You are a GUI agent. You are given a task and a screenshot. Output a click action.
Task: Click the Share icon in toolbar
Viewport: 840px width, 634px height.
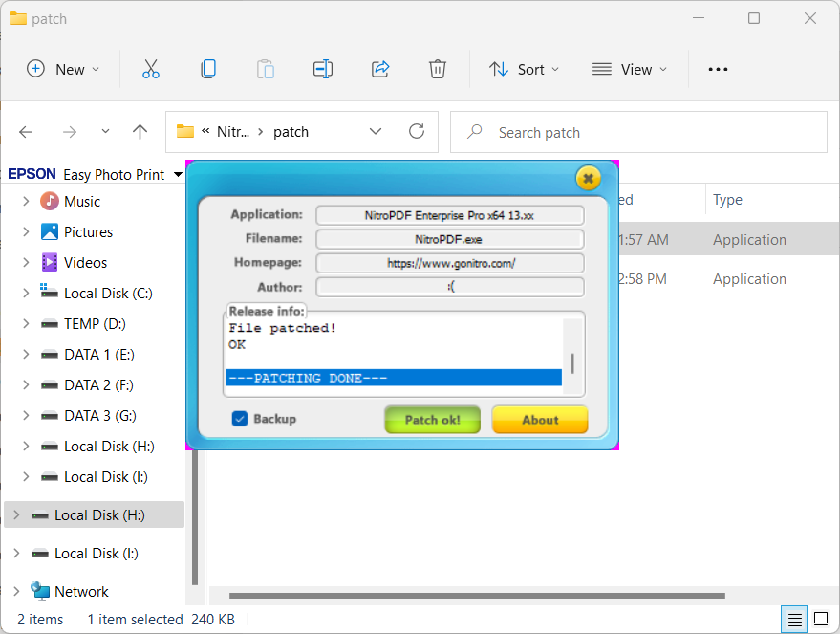tap(380, 69)
